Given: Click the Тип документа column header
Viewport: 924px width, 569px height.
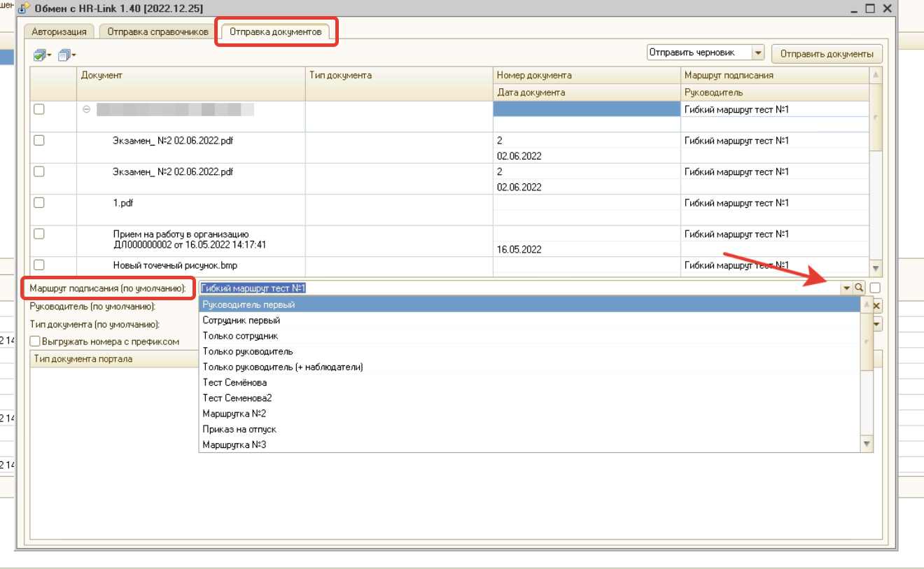Looking at the screenshot, I should pos(399,83).
